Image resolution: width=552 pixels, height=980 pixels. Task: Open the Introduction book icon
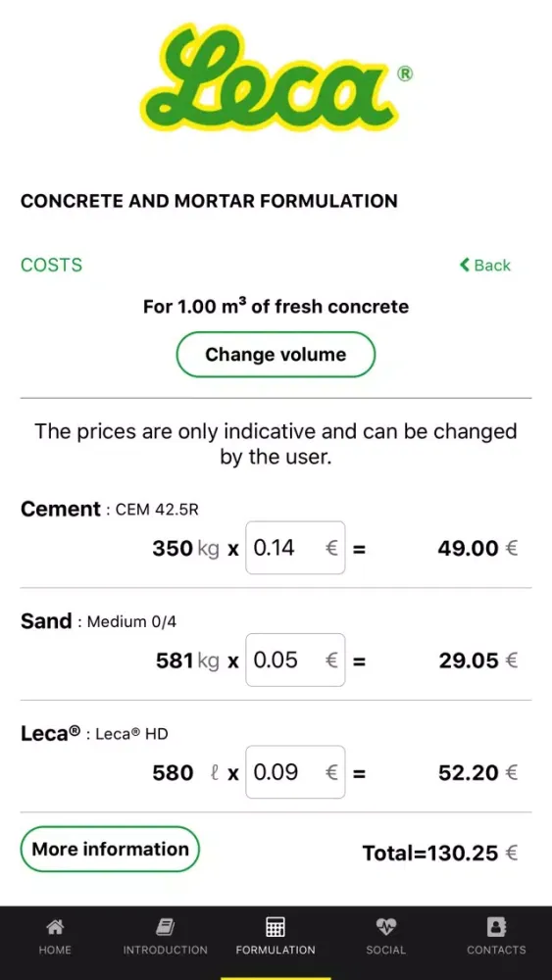pyautogui.click(x=165, y=926)
